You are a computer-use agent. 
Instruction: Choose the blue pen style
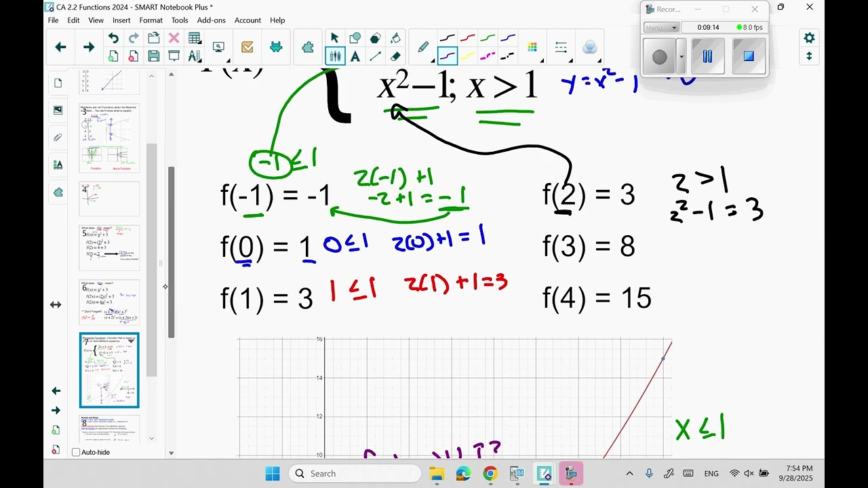click(x=507, y=38)
